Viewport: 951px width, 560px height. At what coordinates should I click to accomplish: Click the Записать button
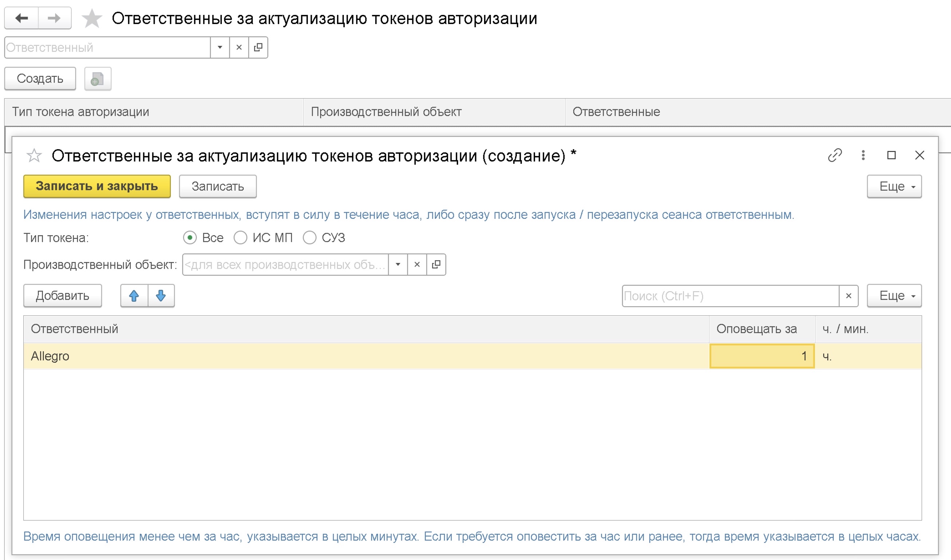[x=218, y=186]
